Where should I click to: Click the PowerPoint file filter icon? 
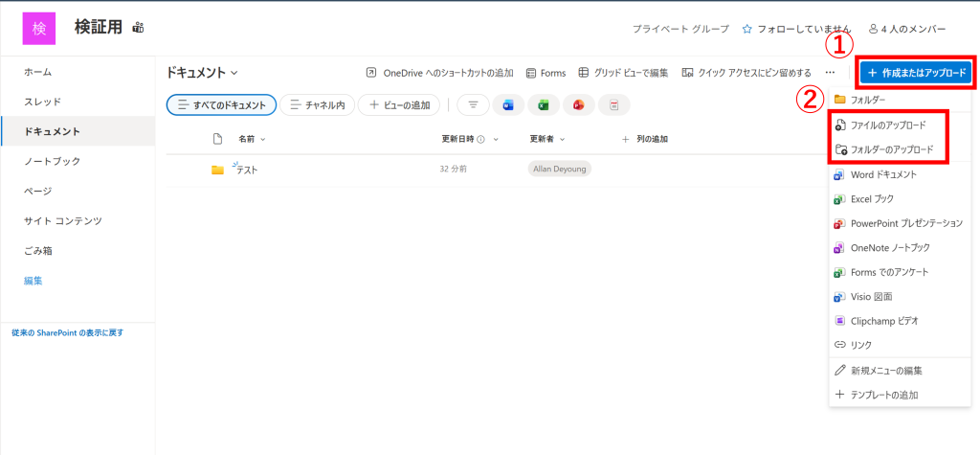pyautogui.click(x=578, y=105)
